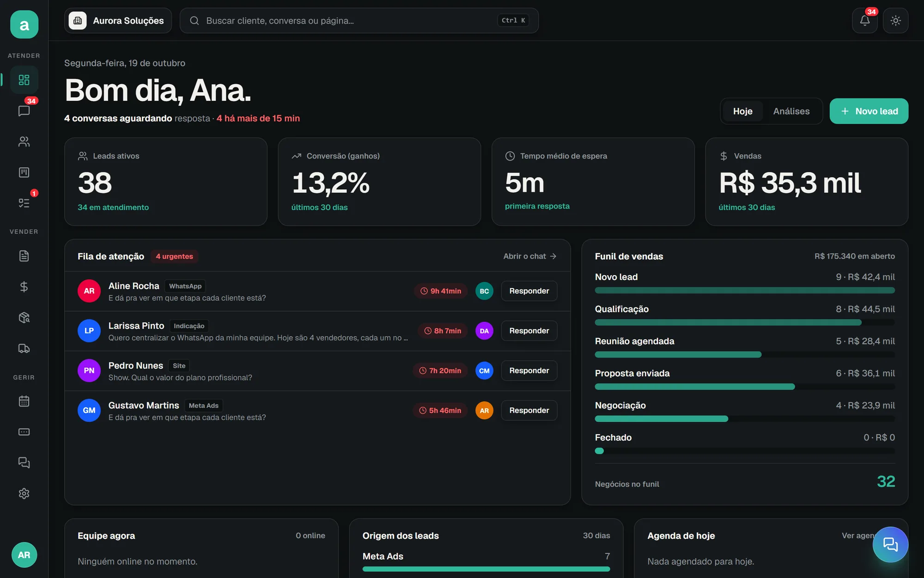Select the Hoje tab
Image resolution: width=924 pixels, height=578 pixels.
tap(742, 111)
